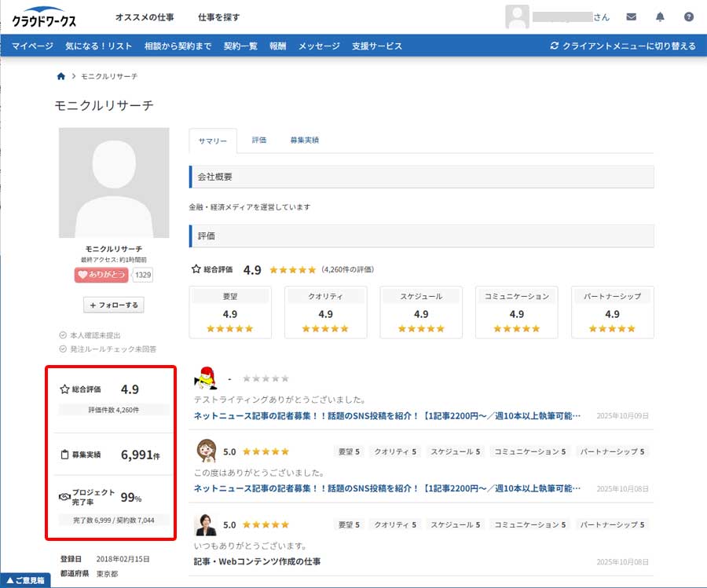The image size is (707, 588).
Task: Click the pink ありがとう heart button
Action: pyautogui.click(x=102, y=275)
